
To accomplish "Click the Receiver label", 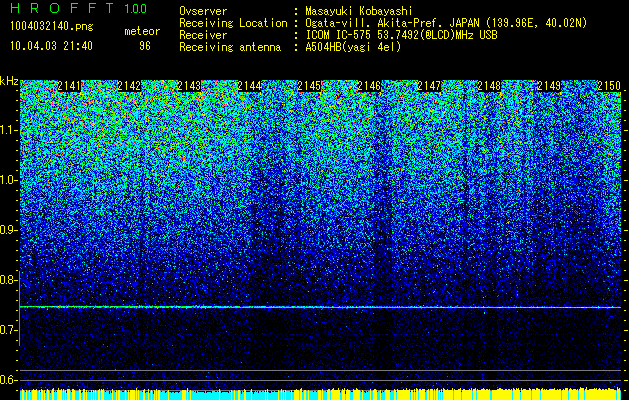I will [x=203, y=35].
